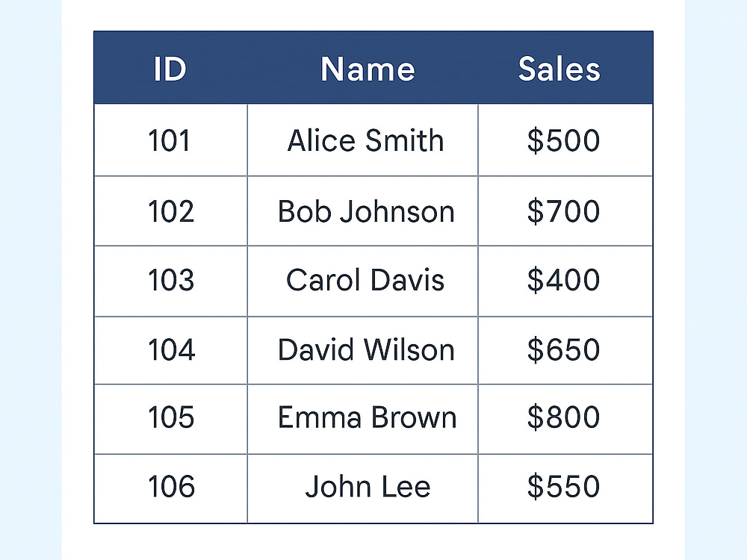Click the ID 106 cell
The width and height of the screenshot is (747, 560).
pyautogui.click(x=171, y=488)
